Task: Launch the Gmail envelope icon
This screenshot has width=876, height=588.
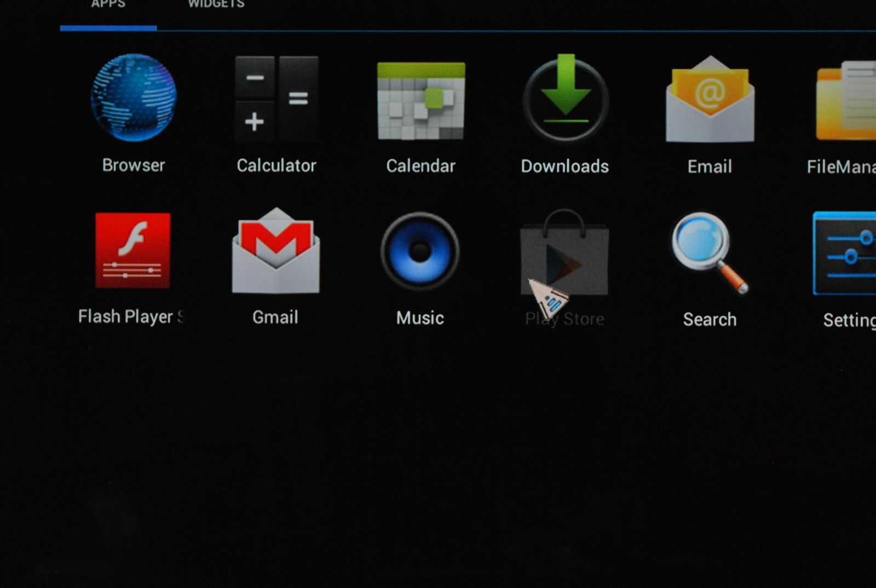Action: click(276, 250)
